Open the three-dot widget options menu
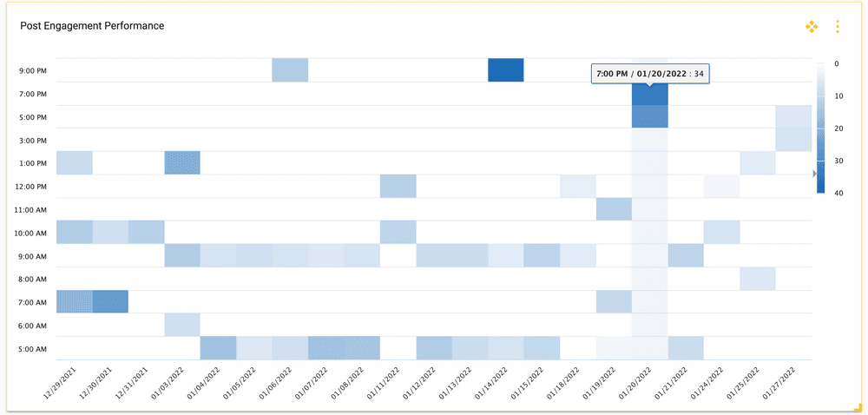Image resolution: width=868 pixels, height=415 pixels. click(838, 27)
